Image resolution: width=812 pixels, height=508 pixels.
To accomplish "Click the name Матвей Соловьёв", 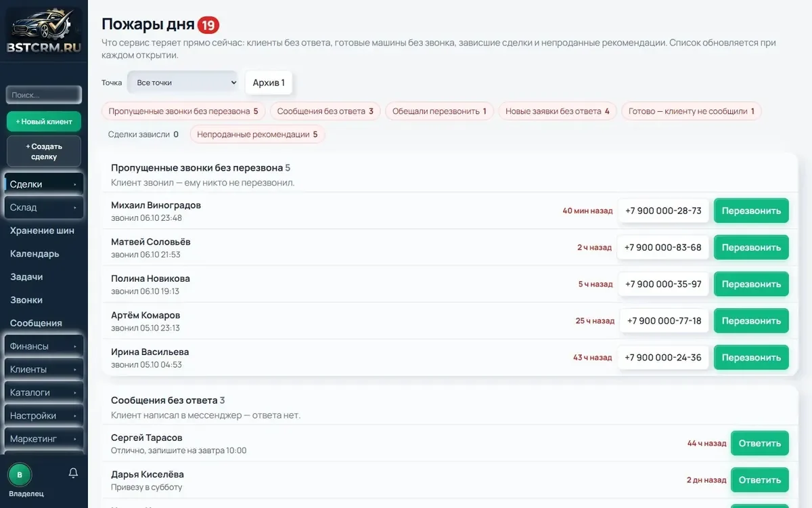I will coord(151,242).
